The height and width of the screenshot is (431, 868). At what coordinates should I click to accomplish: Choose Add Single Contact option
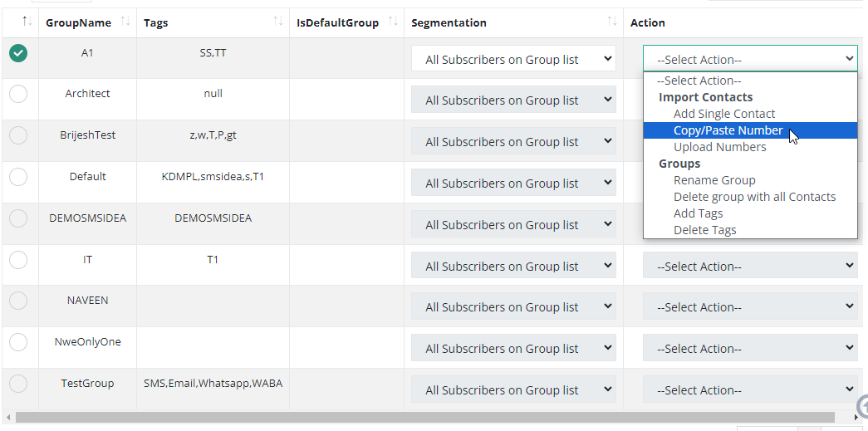723,114
